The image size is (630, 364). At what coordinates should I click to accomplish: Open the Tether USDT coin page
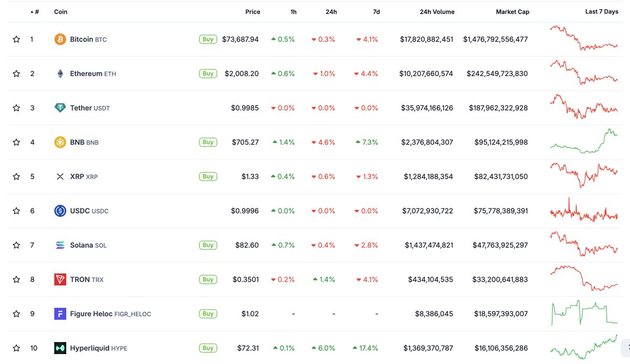[x=90, y=108]
